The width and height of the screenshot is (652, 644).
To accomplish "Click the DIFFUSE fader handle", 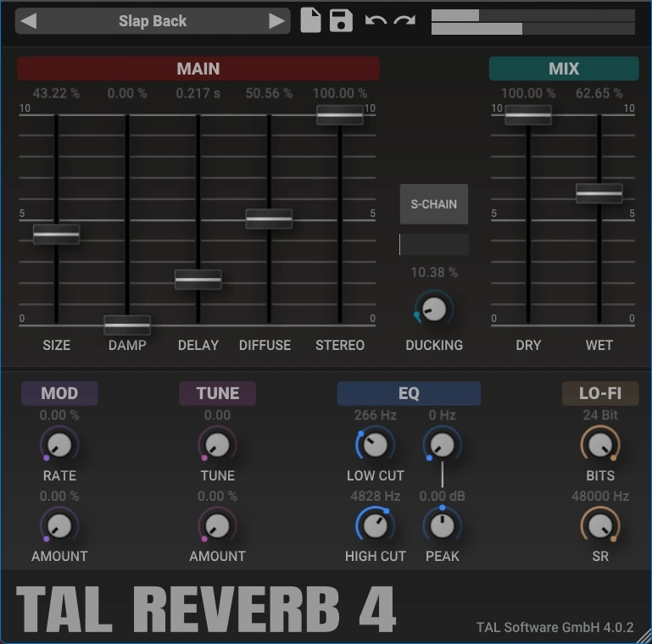I will [269, 219].
